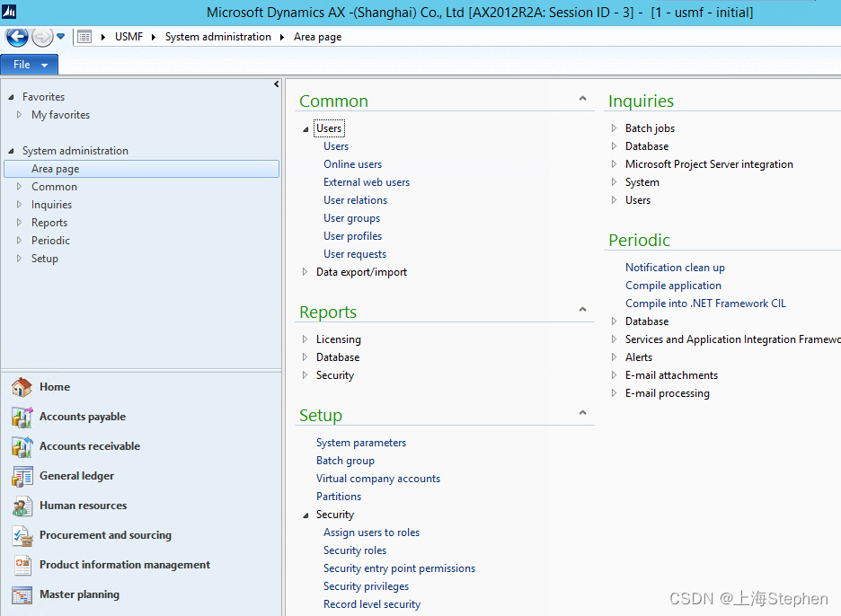Image resolution: width=841 pixels, height=616 pixels.
Task: Open the navigation history dropdown arrow
Action: pyautogui.click(x=60, y=37)
